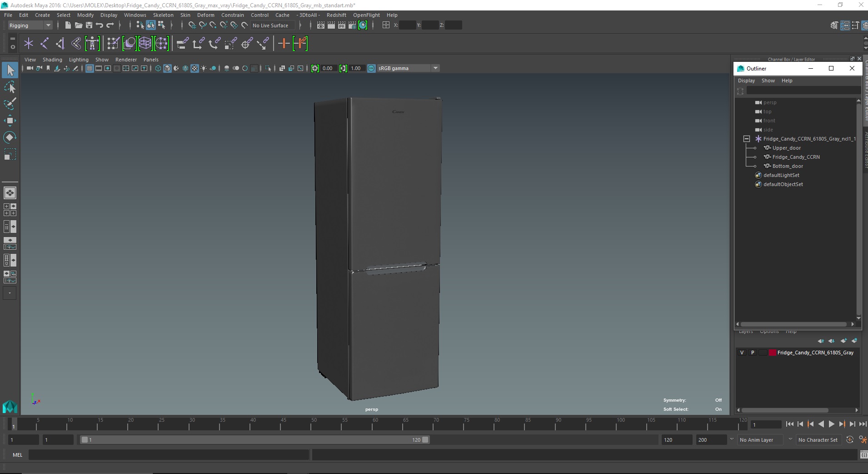
Task: Toggle the viewport grid display
Action: pos(90,68)
